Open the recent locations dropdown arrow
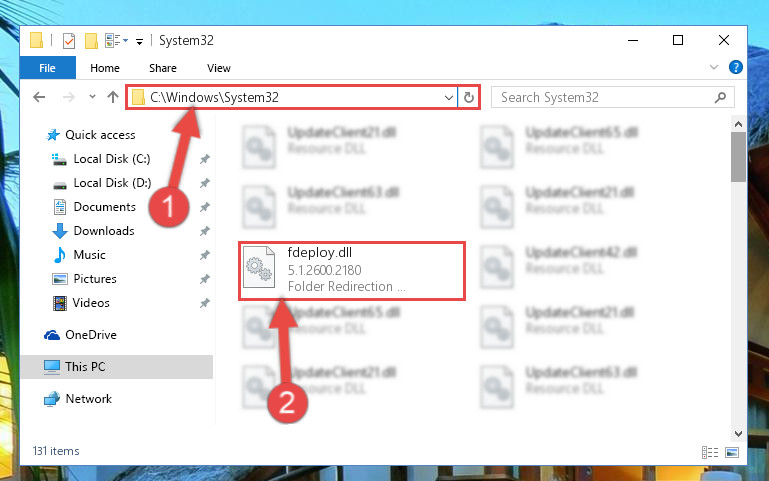 [x=92, y=97]
